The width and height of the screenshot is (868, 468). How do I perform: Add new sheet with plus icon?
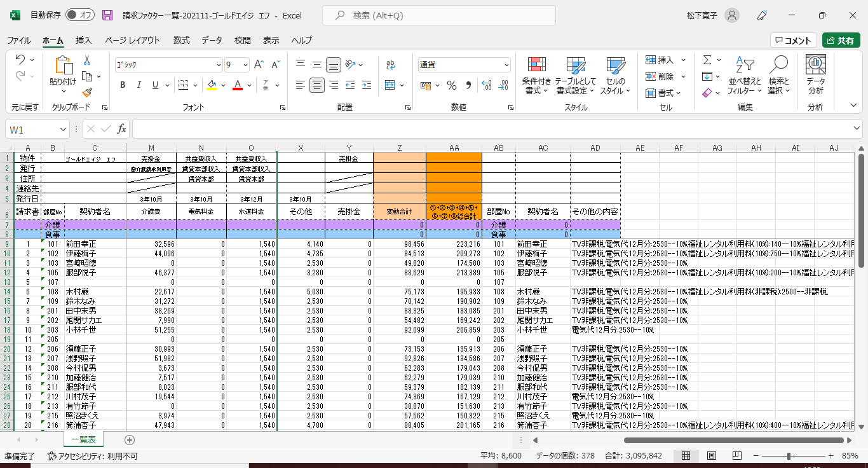tap(130, 440)
